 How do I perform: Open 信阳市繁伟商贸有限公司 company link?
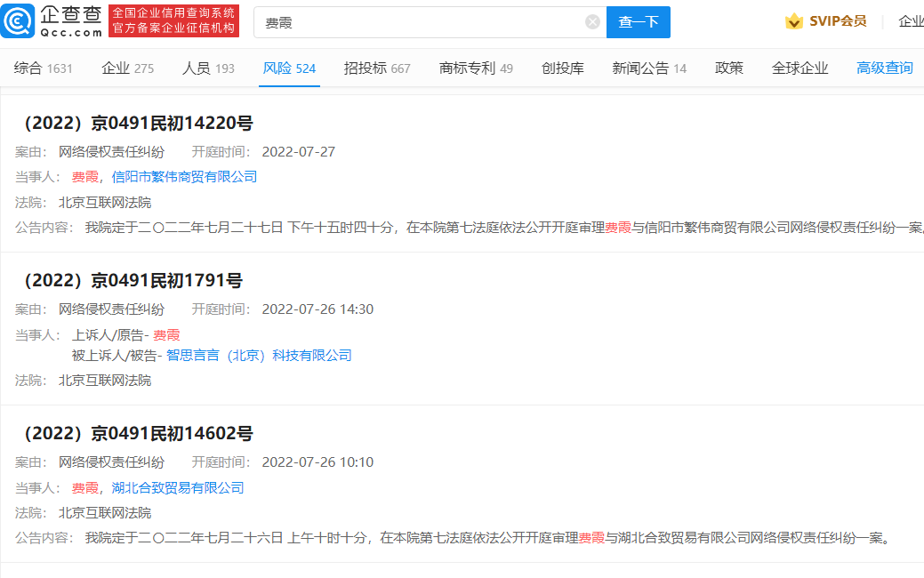tap(184, 177)
